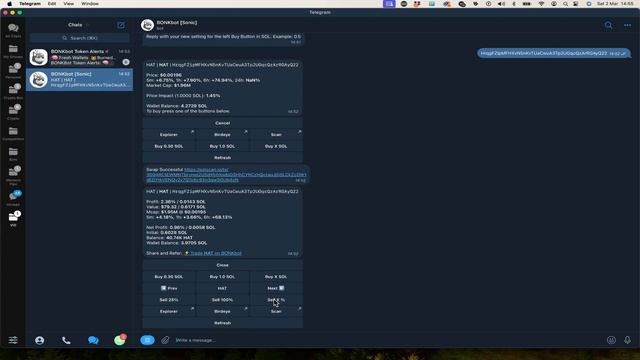This screenshot has height=360, width=640.
Task: Expand the Chats header dropdown
Action: tap(78, 25)
